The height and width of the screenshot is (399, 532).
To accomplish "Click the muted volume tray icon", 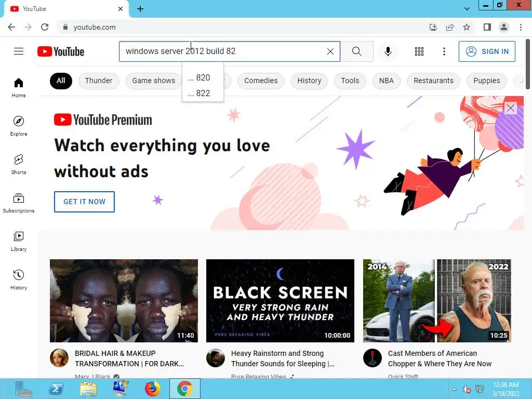I will click(x=467, y=389).
